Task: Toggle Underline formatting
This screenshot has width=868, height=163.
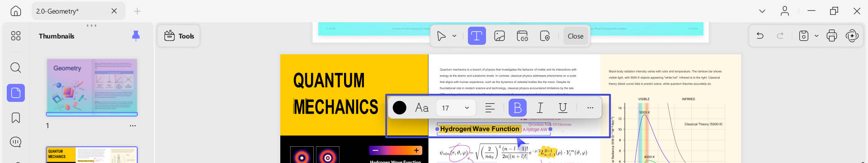Action: tap(563, 108)
